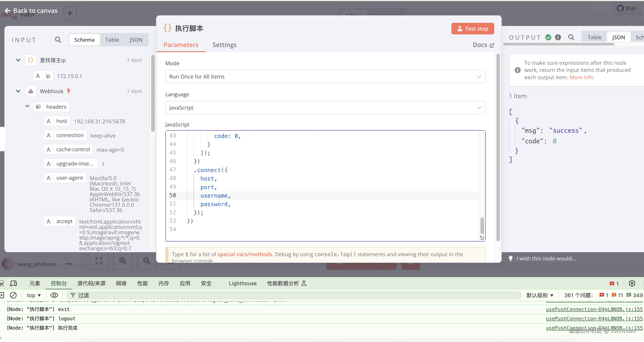The width and height of the screenshot is (644, 342).
Task: Open the Mode dropdown
Action: 325,77
